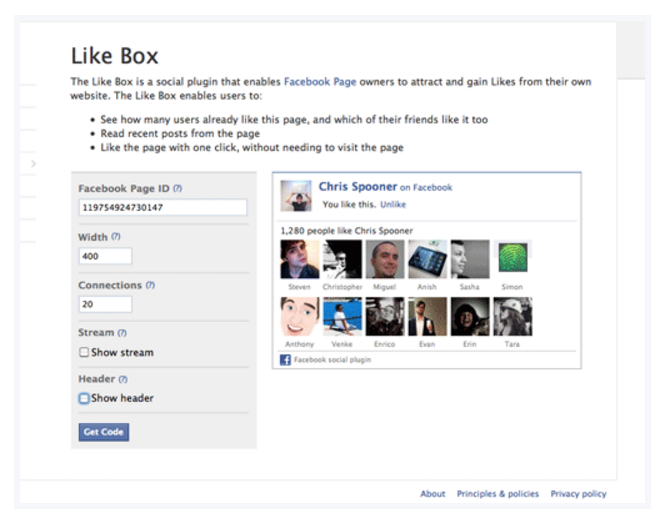
Task: Expand the left sidebar chevron arrow
Action: point(33,163)
